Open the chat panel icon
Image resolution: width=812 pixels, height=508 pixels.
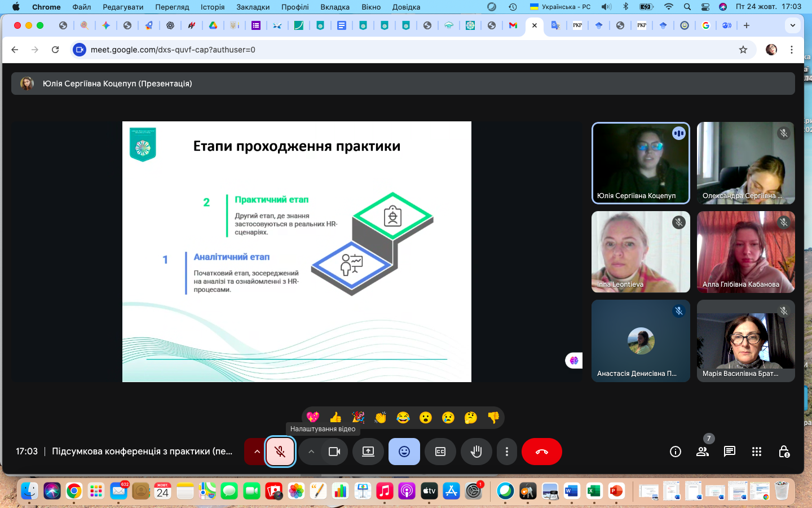pos(730,452)
